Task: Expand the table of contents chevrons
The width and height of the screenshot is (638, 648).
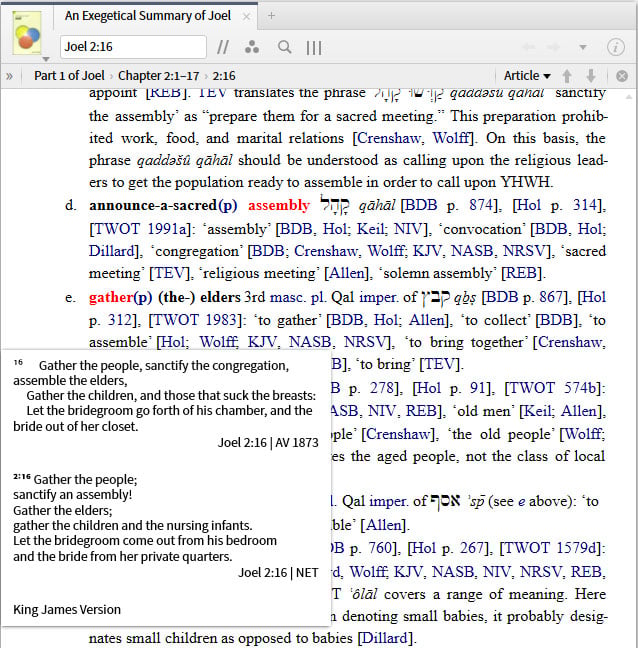Action: pyautogui.click(x=9, y=76)
